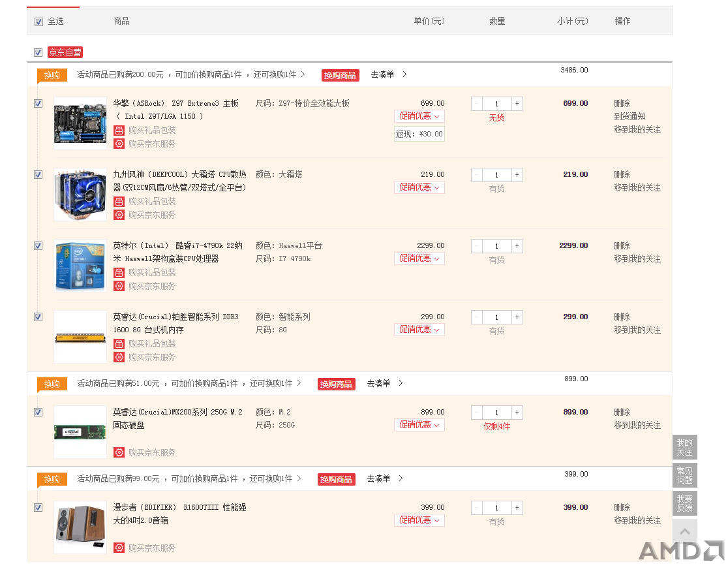Expand 促销优惠 dropdown for Crucial MX200 SSD
The image size is (728, 564).
419,424
